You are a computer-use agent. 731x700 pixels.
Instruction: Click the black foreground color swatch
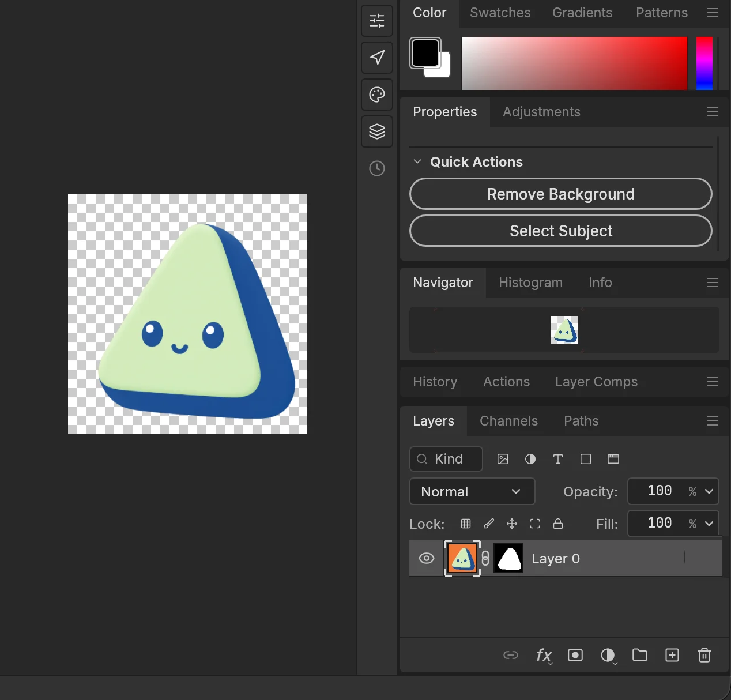tap(425, 53)
